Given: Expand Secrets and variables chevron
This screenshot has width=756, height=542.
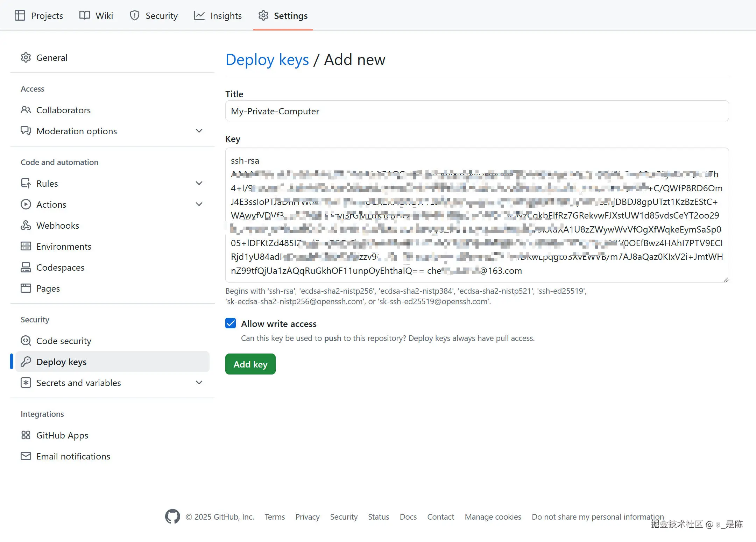Looking at the screenshot, I should click(199, 383).
